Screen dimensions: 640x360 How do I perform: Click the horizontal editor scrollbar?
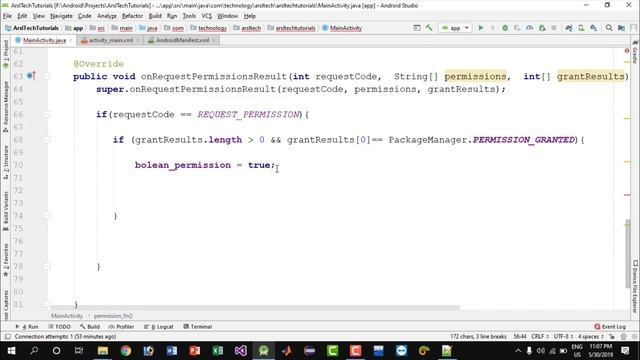pos(255,307)
